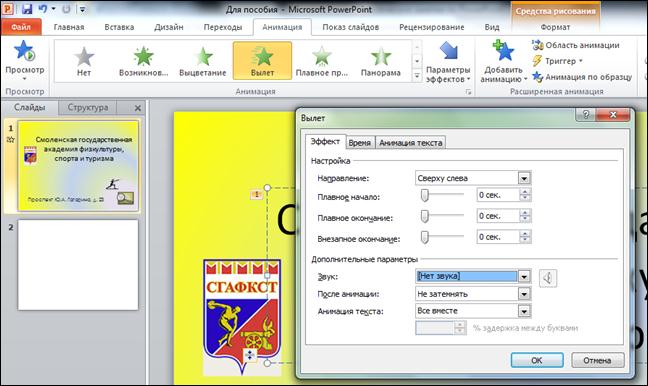The height and width of the screenshot is (386, 648).
Task: Click Отмена in the Вылет dialog
Action: tap(597, 360)
